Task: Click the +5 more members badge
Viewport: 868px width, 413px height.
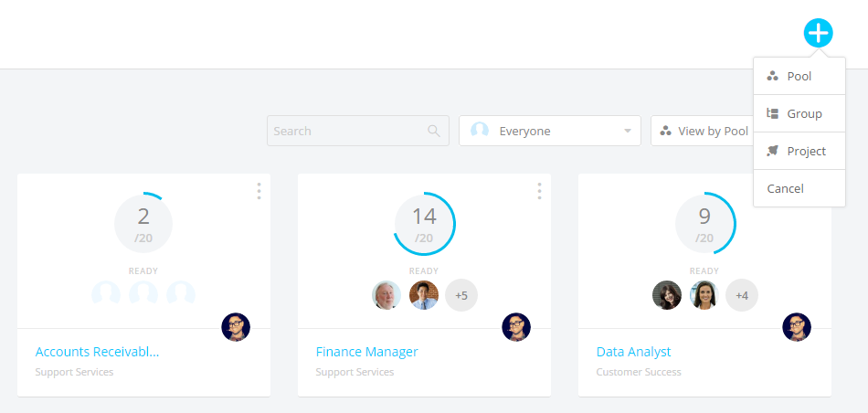Action: pos(461,295)
